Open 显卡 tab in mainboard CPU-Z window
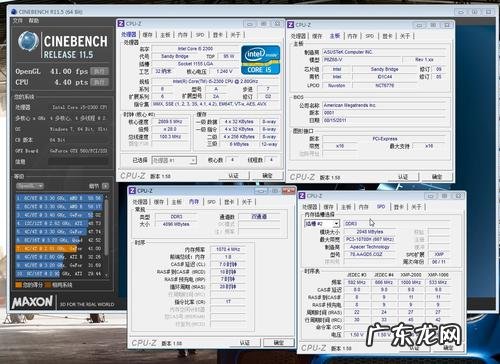The height and width of the screenshot is (364, 500). click(387, 36)
